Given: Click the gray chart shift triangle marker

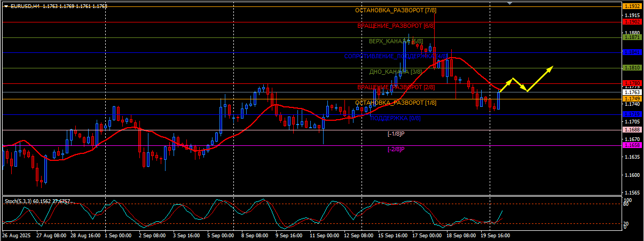Looking at the screenshot, I should point(509,3).
